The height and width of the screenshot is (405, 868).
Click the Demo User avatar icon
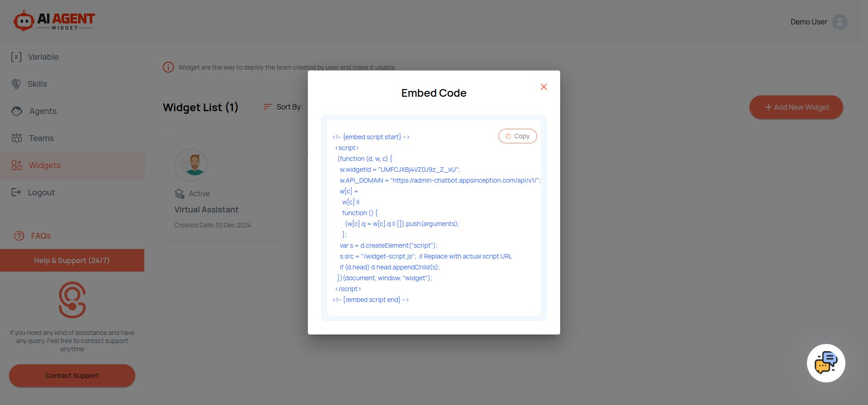pos(840,22)
